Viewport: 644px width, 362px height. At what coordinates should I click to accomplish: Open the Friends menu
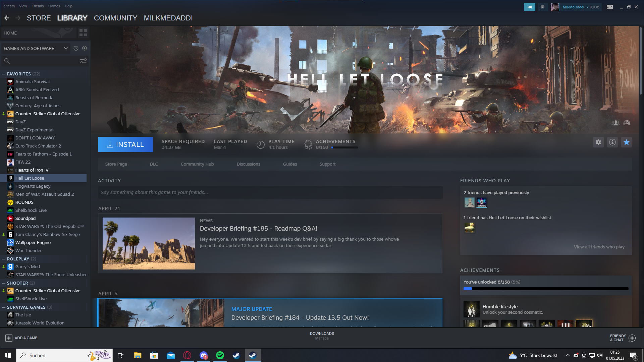coord(38,6)
